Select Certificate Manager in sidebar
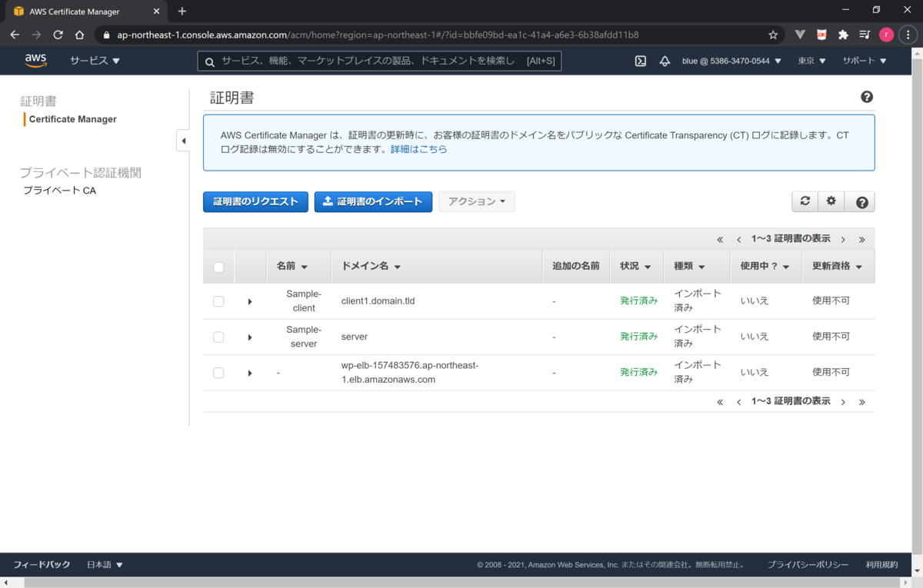 pyautogui.click(x=73, y=119)
